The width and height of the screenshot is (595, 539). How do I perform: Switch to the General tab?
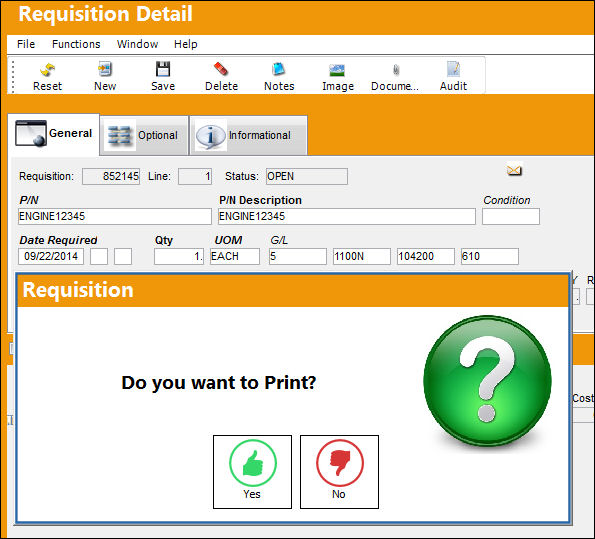tap(54, 134)
